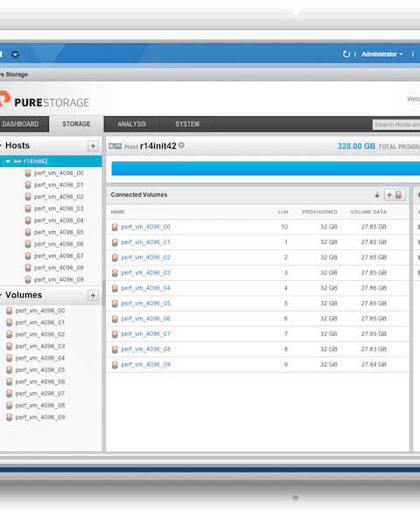Open perf_vm_4096_03 link in Connected Volumes
Screen dimensions: 420x519
tap(145, 273)
